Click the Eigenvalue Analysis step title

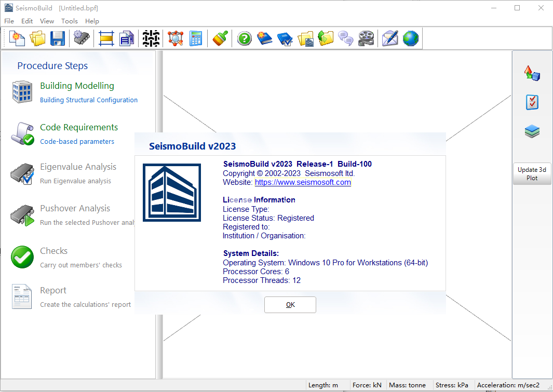click(x=78, y=167)
